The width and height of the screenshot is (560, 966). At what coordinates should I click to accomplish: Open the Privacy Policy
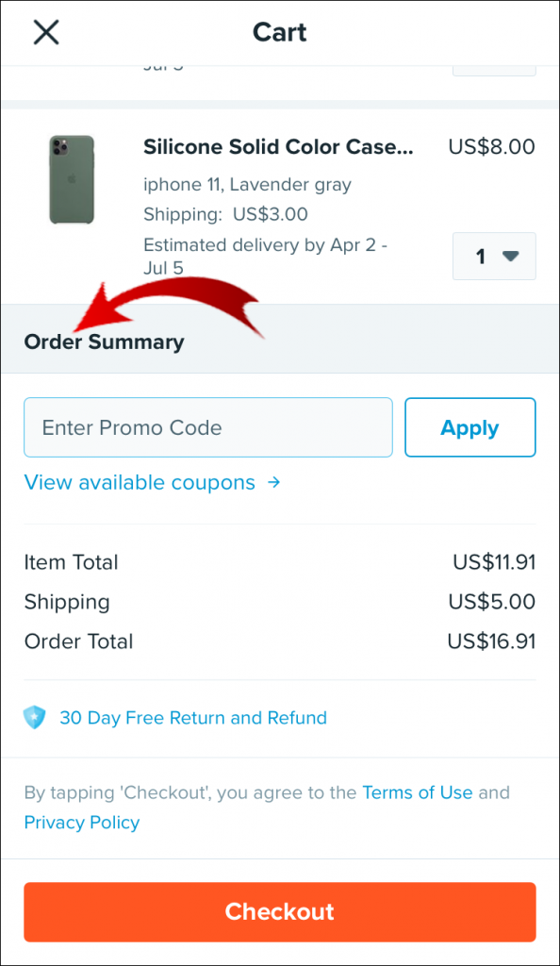pos(81,823)
